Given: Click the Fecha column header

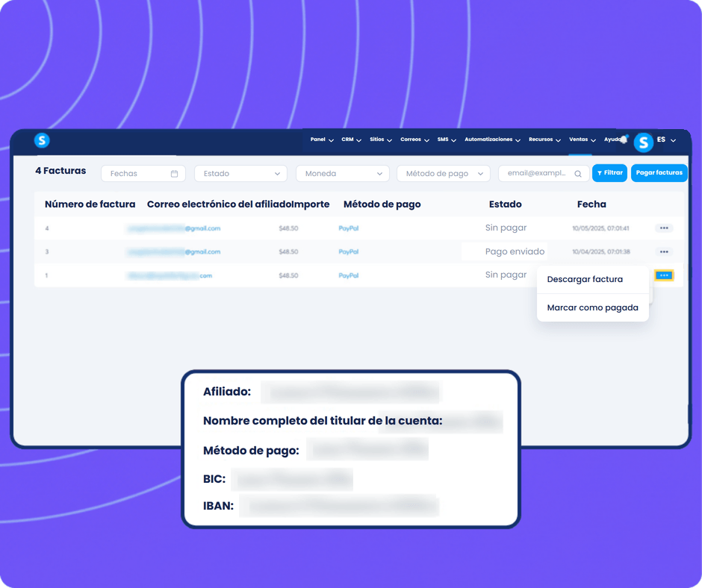Looking at the screenshot, I should point(591,204).
